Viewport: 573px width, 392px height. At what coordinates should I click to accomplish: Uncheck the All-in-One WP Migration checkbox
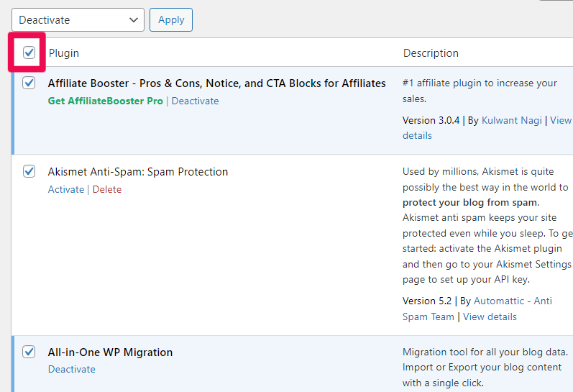point(29,352)
